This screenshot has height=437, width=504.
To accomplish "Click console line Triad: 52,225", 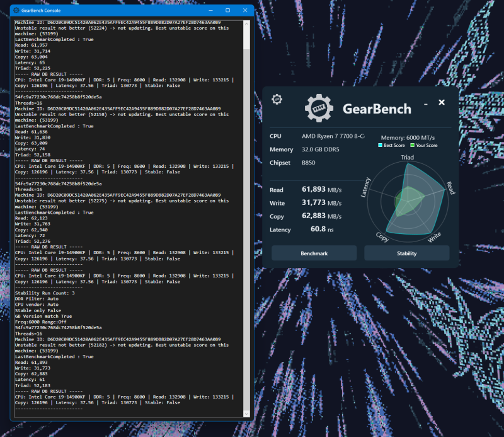I will [33, 68].
